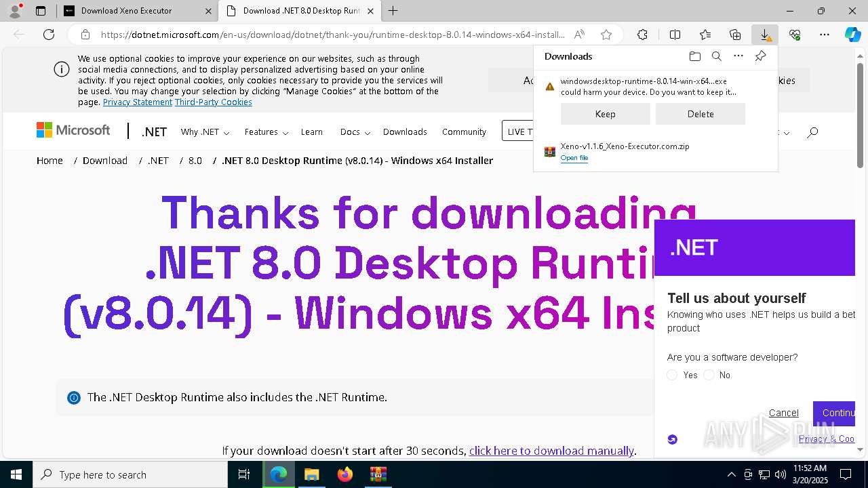This screenshot has width=868, height=488.
Task: Open the Privacy Statement link
Action: click(x=138, y=102)
